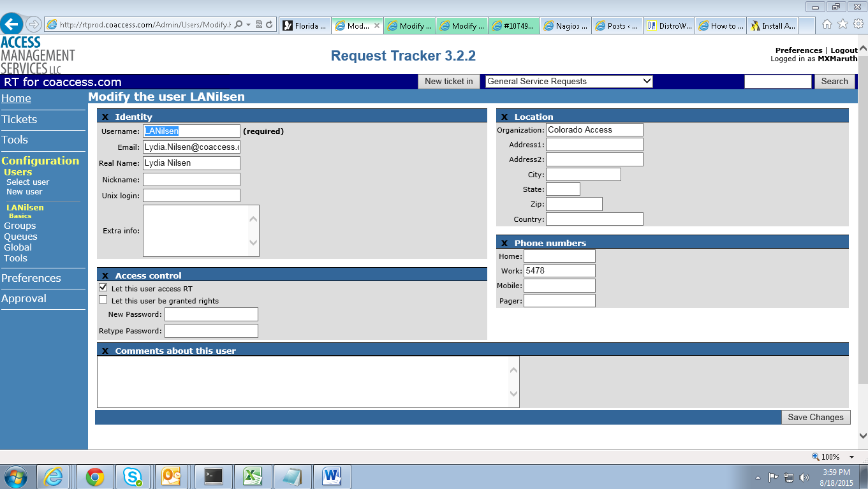This screenshot has height=489, width=868.
Task: Open Internet Explorer home icon
Action: point(827,24)
